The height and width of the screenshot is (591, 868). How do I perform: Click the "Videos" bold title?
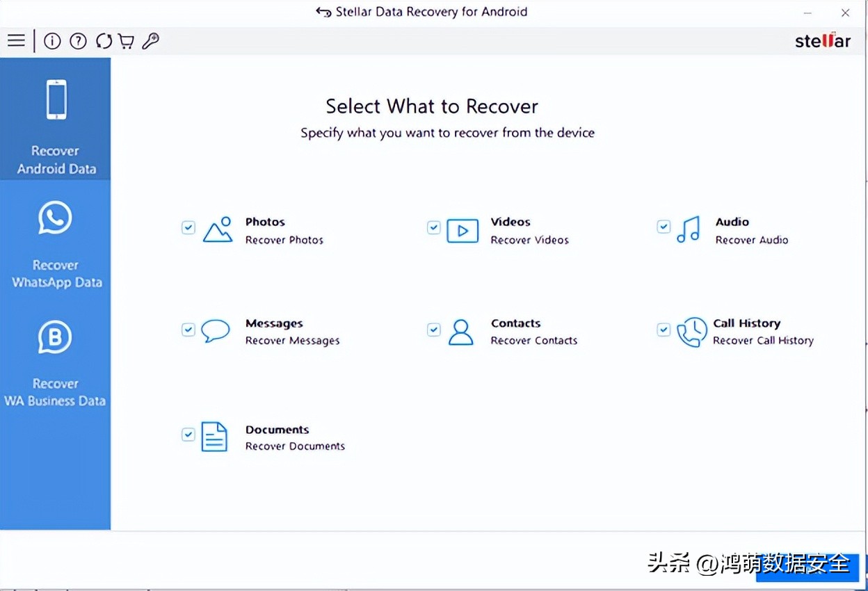[x=511, y=222]
